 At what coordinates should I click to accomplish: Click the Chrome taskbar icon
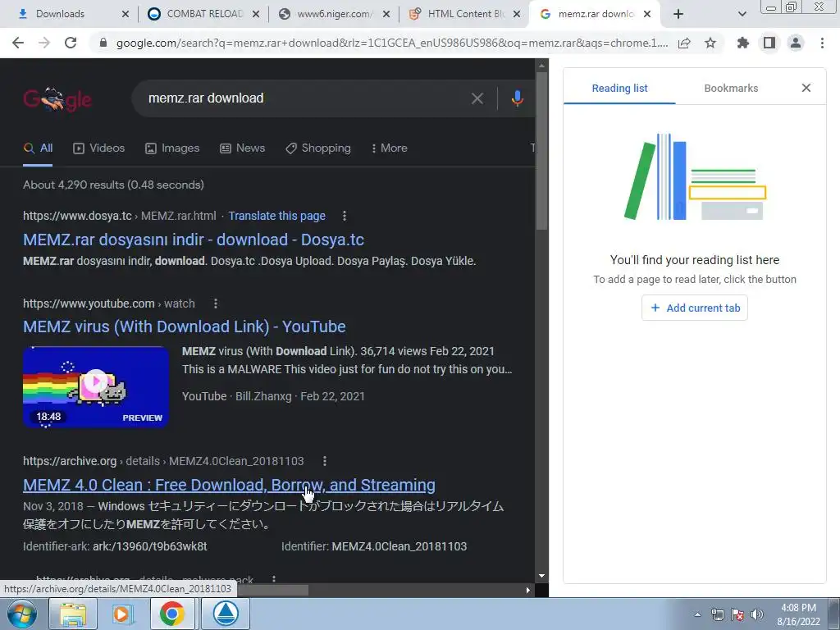[172, 614]
